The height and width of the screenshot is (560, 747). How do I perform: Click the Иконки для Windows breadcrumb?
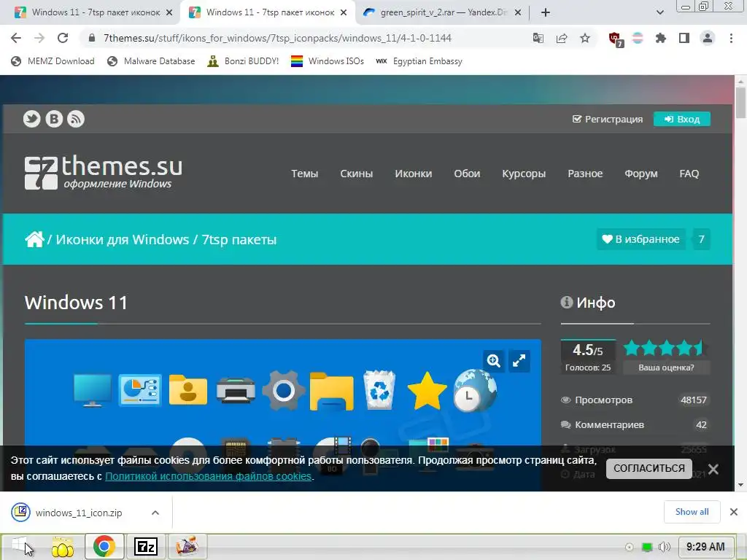point(123,239)
